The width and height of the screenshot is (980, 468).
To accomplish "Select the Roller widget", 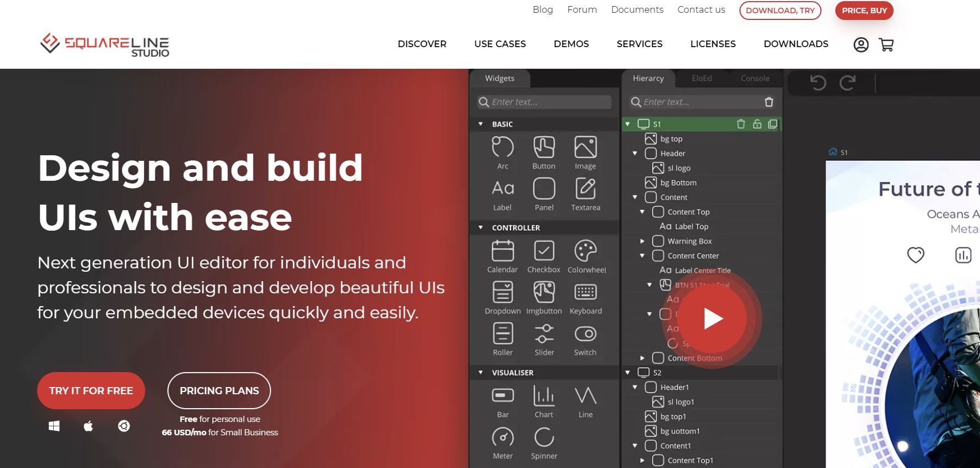I will (503, 339).
